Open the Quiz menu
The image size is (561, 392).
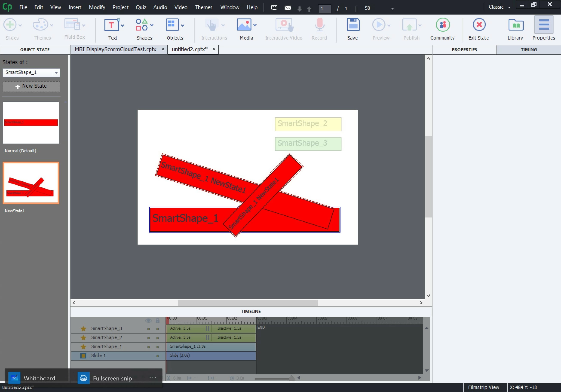coord(141,7)
